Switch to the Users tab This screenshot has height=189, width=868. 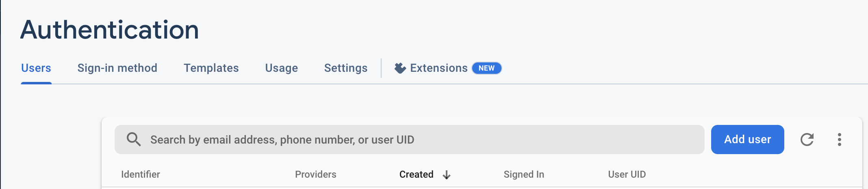36,68
